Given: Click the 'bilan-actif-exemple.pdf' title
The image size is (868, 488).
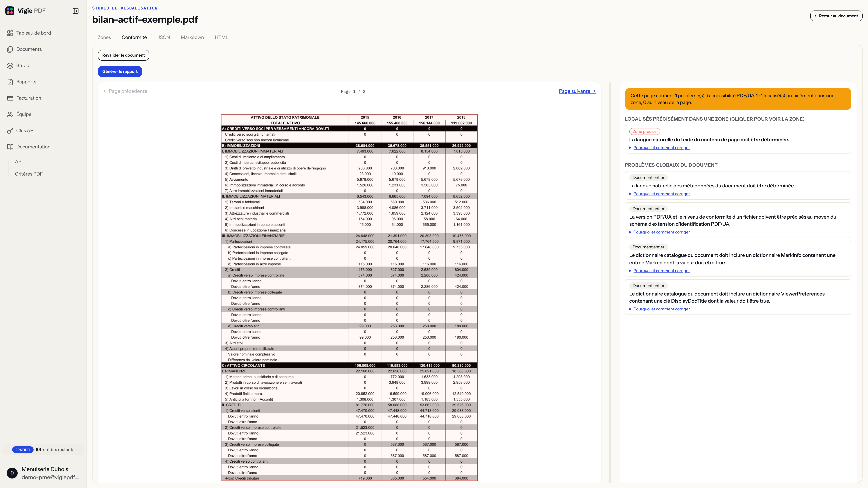Looking at the screenshot, I should 145,19.
